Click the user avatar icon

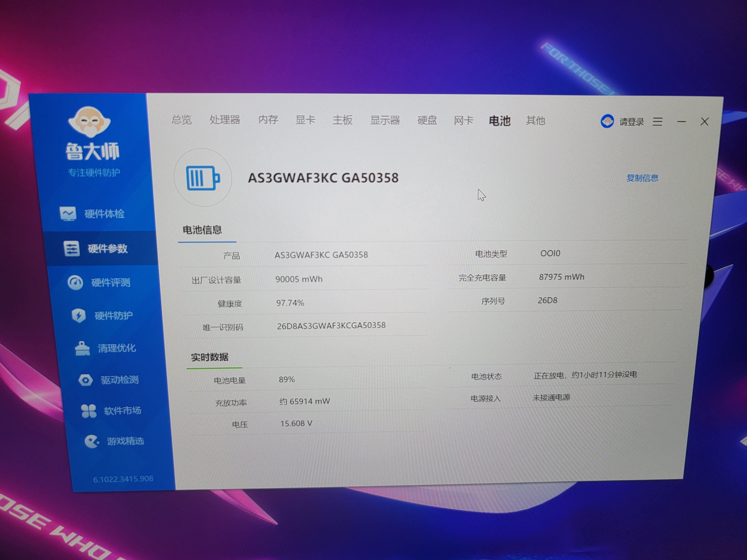pos(607,121)
